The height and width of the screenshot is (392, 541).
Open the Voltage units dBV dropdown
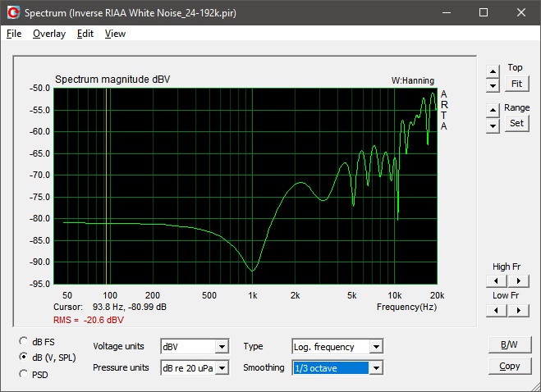(222, 347)
